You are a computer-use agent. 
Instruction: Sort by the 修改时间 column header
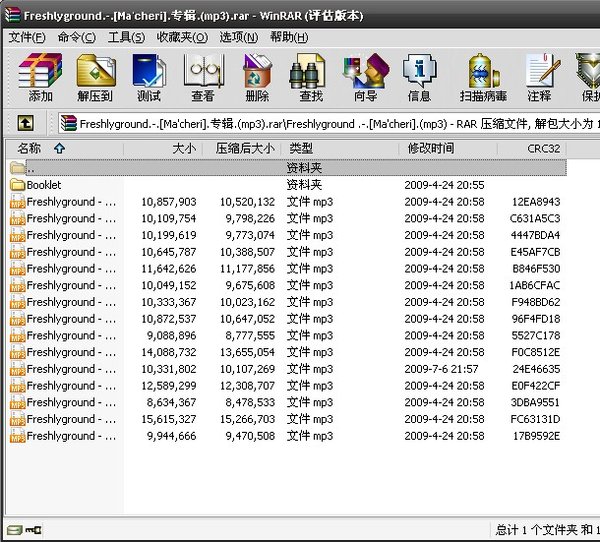[x=448, y=148]
